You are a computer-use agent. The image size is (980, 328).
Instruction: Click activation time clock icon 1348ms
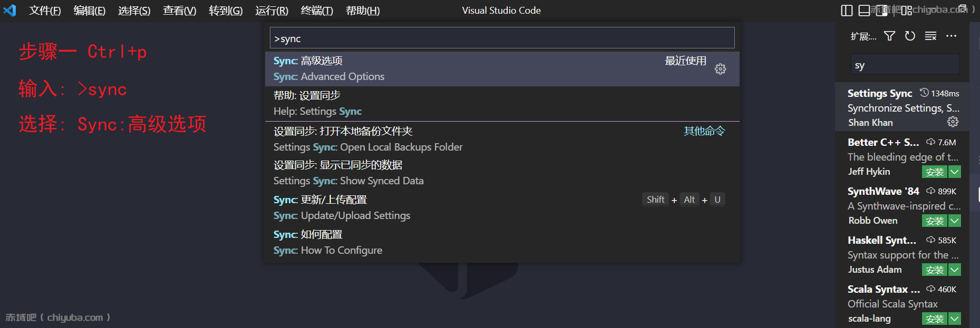pyautogui.click(x=924, y=93)
